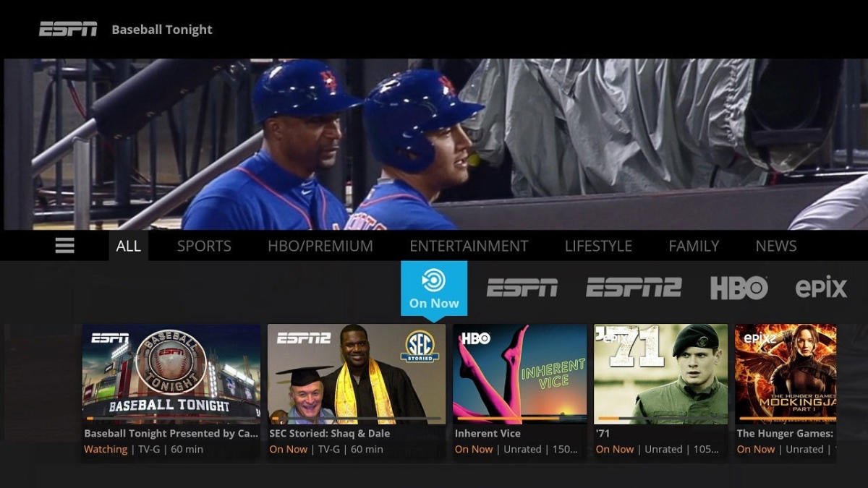Switch to the HBO/PREMIUM tab

[x=320, y=246]
